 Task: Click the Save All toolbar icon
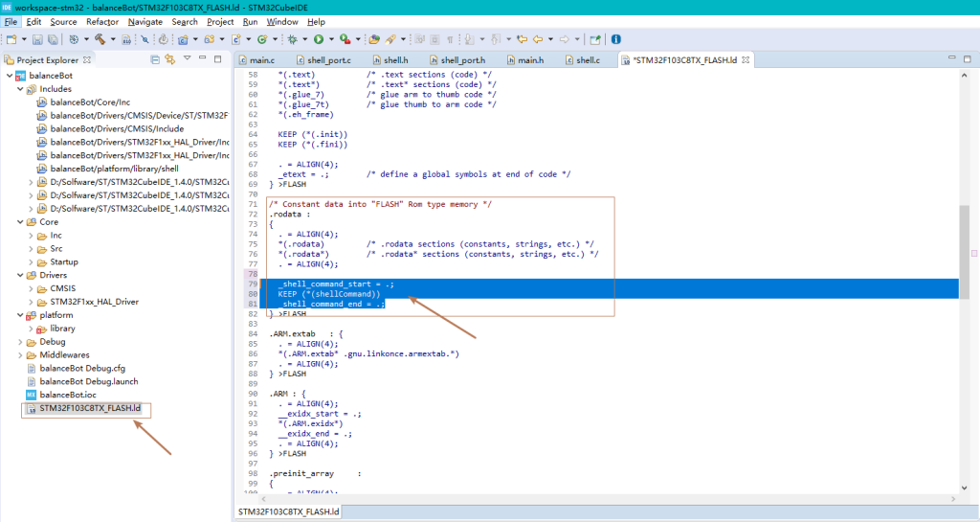[x=52, y=40]
